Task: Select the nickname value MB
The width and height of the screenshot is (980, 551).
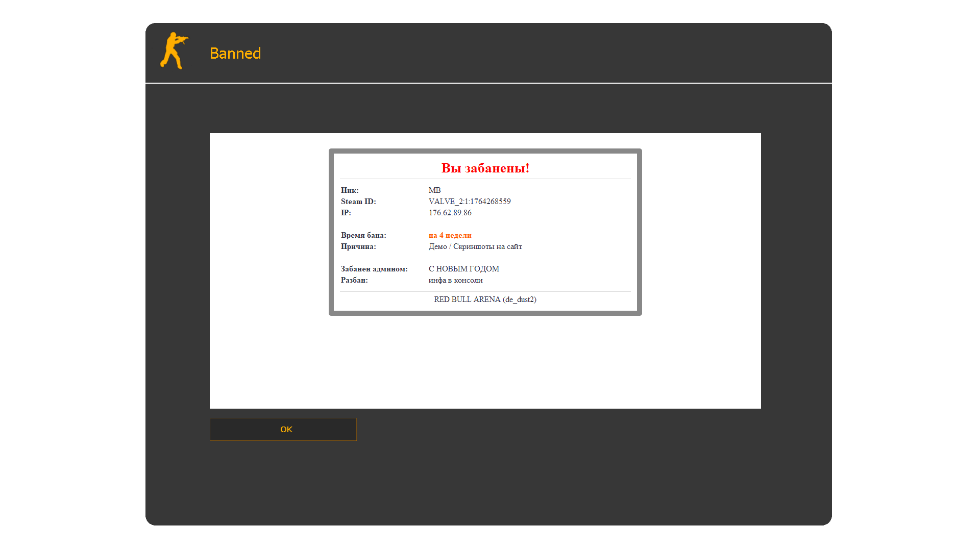Action: tap(434, 190)
